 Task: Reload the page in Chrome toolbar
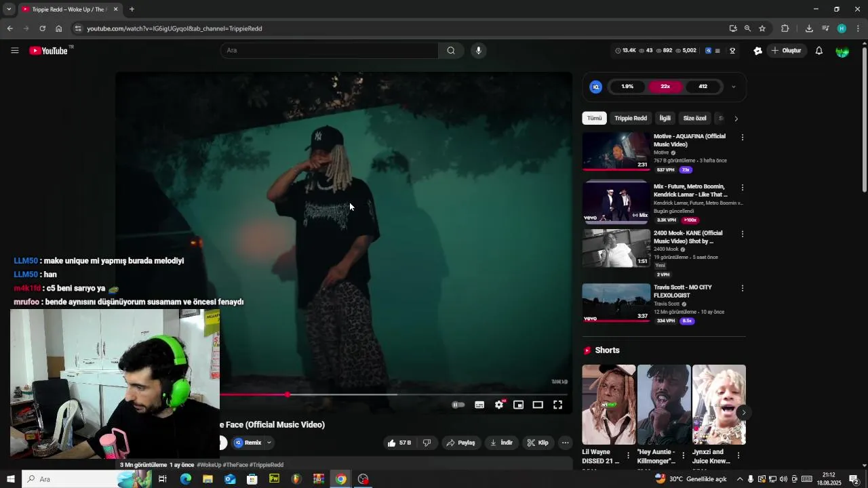[x=42, y=28]
